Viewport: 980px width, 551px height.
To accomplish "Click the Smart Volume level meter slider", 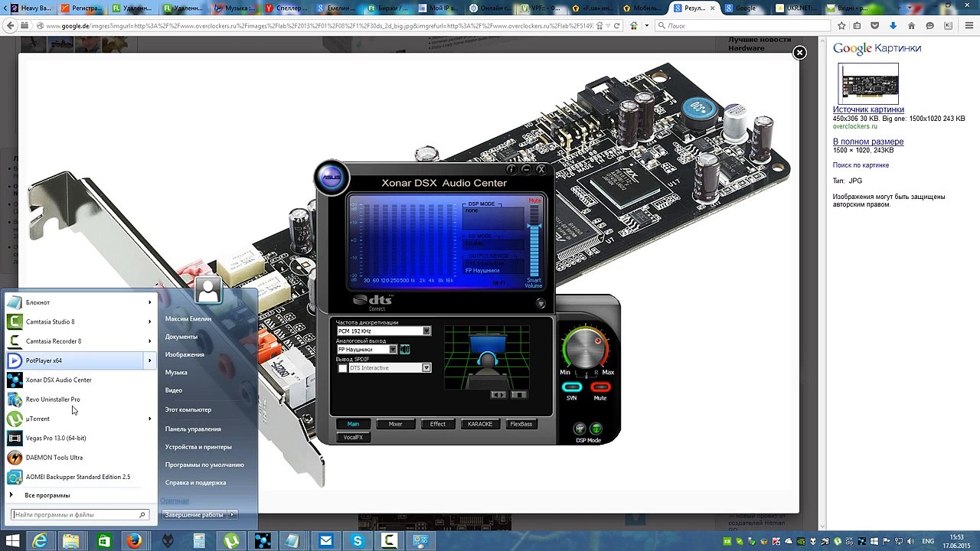I will [534, 240].
